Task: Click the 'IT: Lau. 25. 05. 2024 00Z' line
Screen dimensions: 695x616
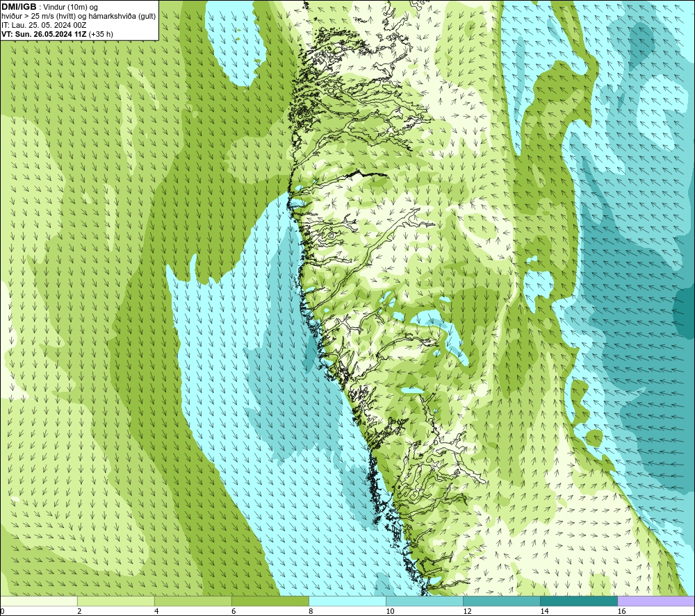Action: [44, 25]
